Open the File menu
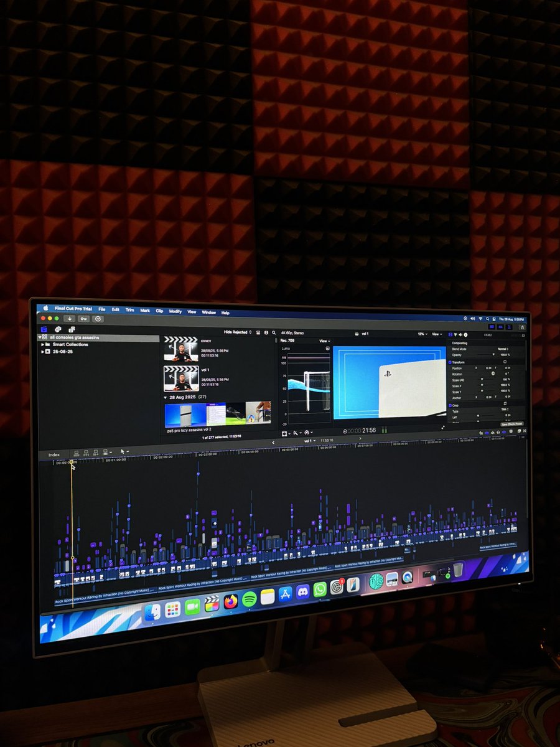The image size is (560, 747). (x=101, y=309)
